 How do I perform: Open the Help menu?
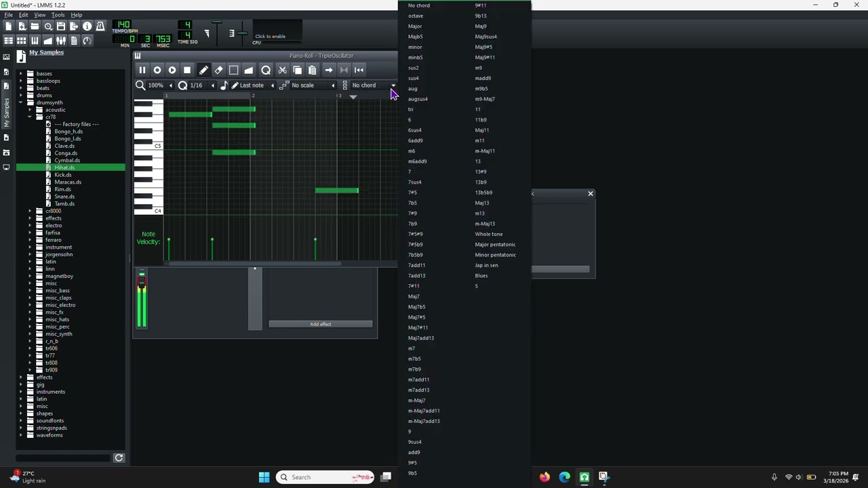click(77, 15)
